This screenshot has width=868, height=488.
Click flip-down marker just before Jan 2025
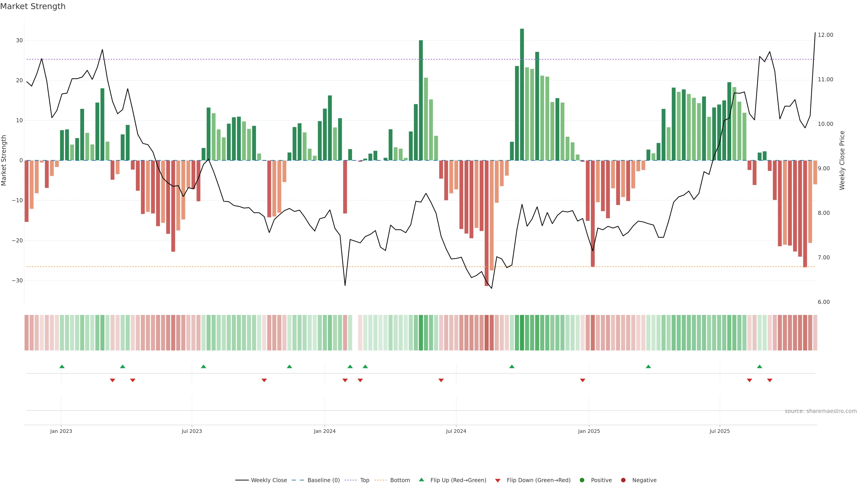pyautogui.click(x=583, y=380)
